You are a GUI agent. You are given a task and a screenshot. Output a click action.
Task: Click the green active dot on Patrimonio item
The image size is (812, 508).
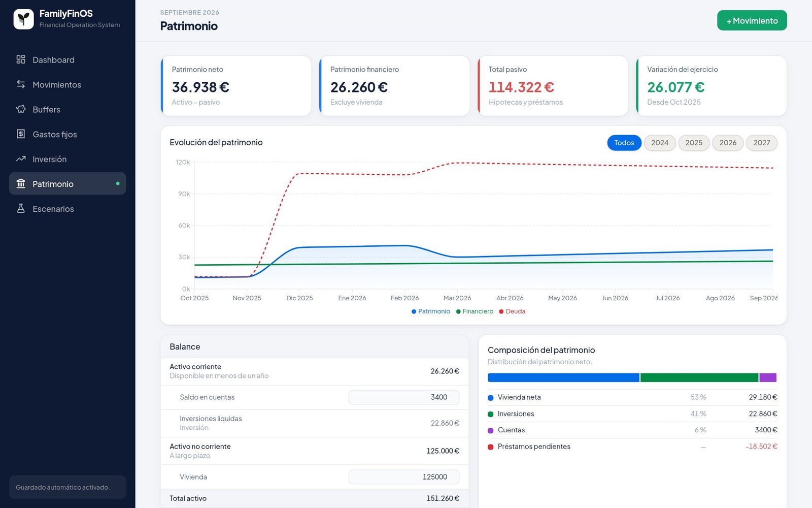coord(118,184)
